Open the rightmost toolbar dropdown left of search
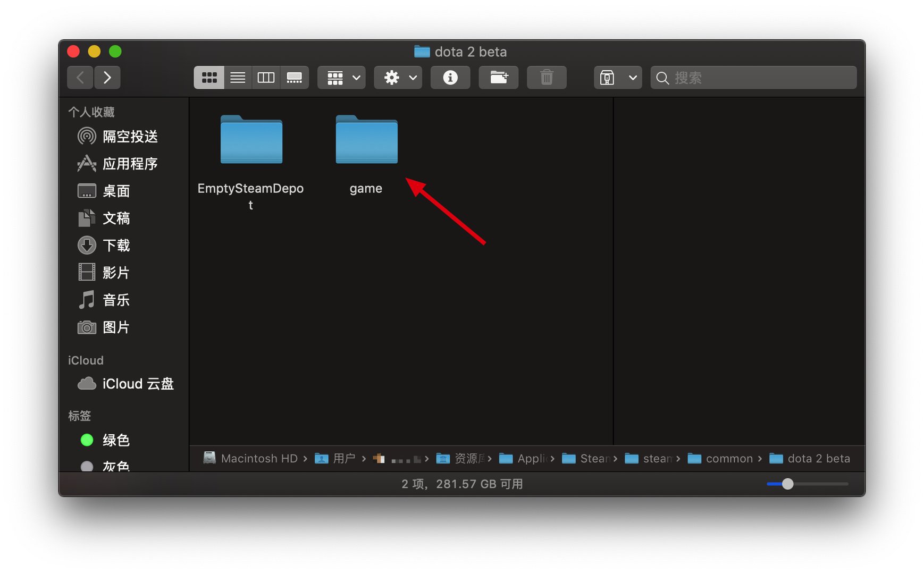 pos(618,78)
